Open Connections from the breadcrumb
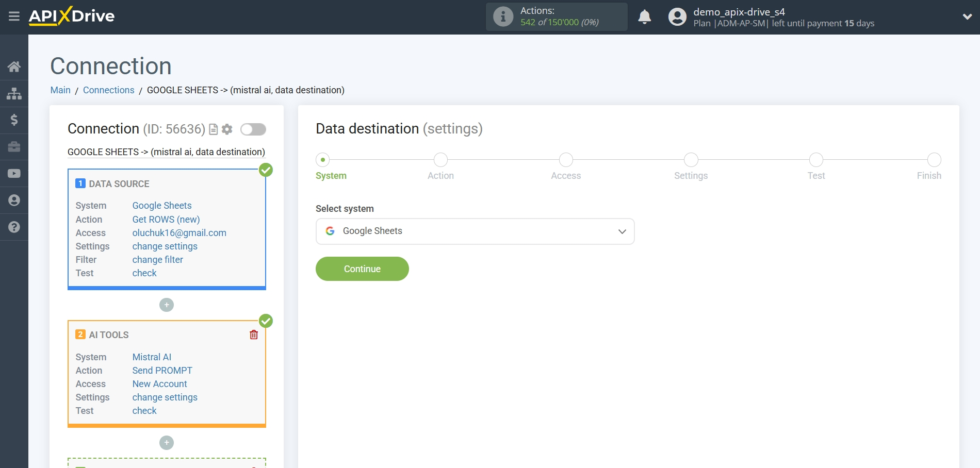Viewport: 980px width, 468px height. click(108, 90)
